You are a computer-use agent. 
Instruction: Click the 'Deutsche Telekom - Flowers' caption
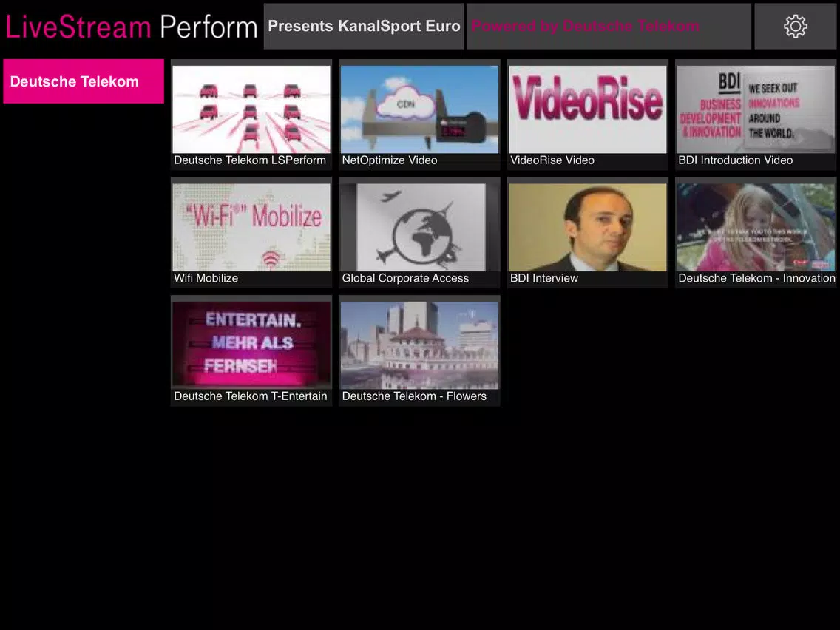click(414, 396)
